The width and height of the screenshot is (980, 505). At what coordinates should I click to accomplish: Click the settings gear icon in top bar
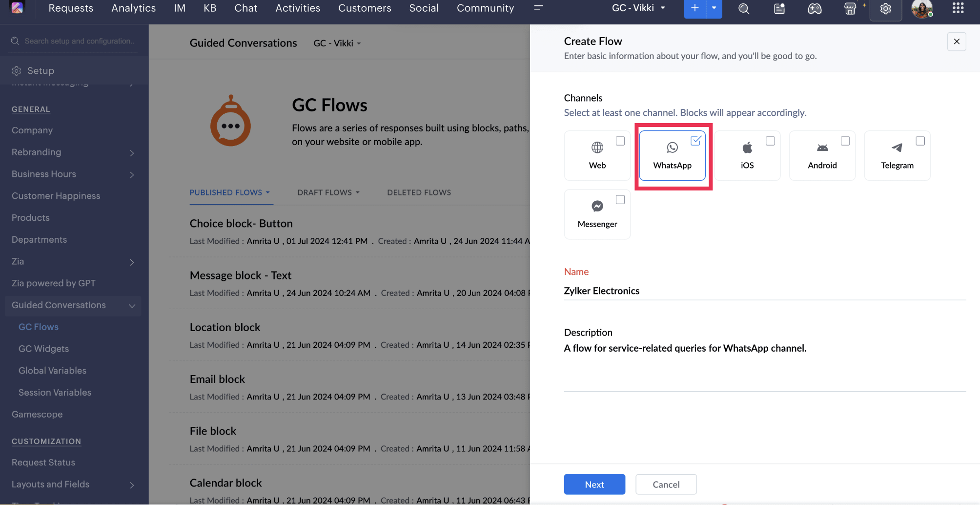pos(885,9)
